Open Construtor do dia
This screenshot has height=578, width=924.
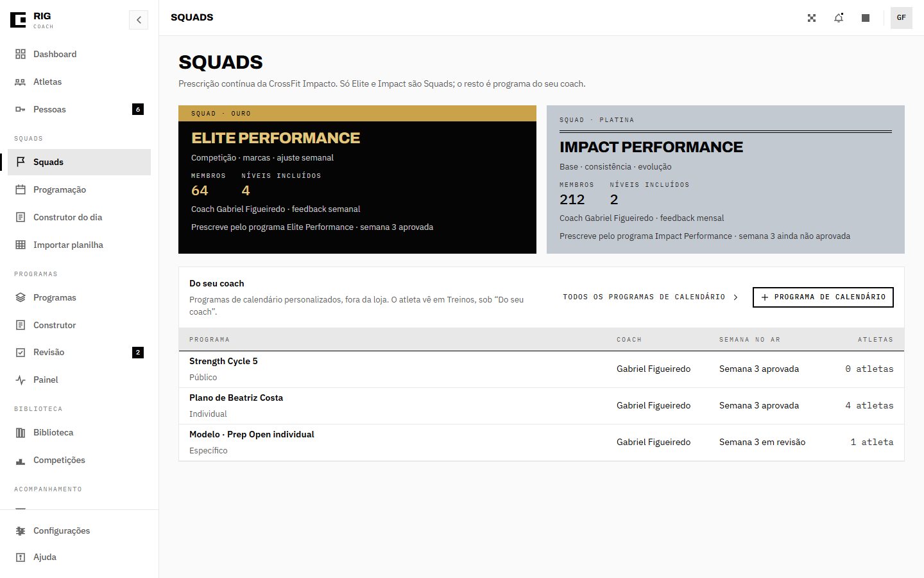tap(79, 217)
